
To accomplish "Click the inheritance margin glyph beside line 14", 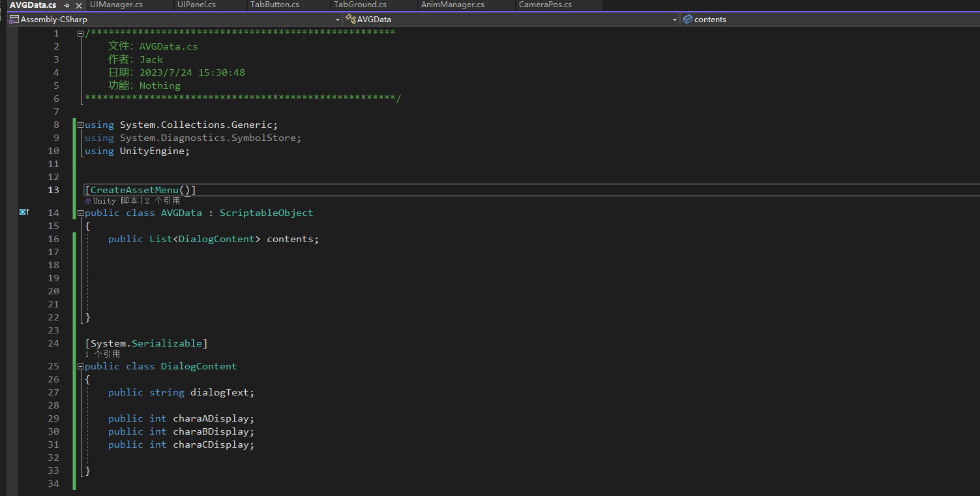I will point(24,212).
